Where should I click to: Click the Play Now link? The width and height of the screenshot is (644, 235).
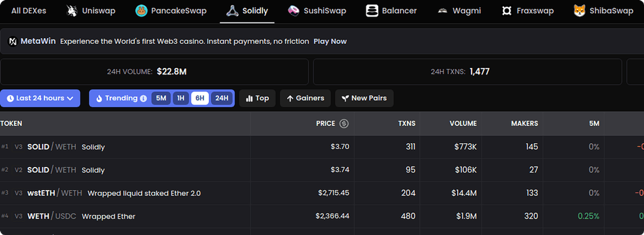[330, 42]
